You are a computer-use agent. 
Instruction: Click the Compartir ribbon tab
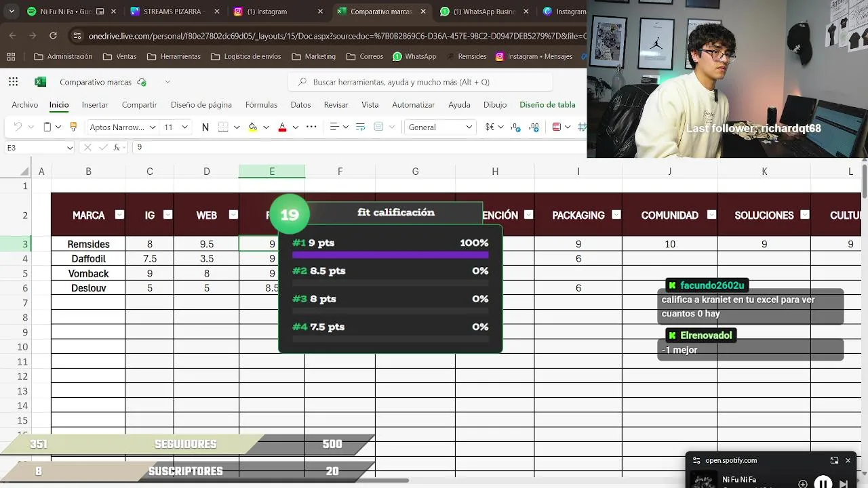coord(139,105)
